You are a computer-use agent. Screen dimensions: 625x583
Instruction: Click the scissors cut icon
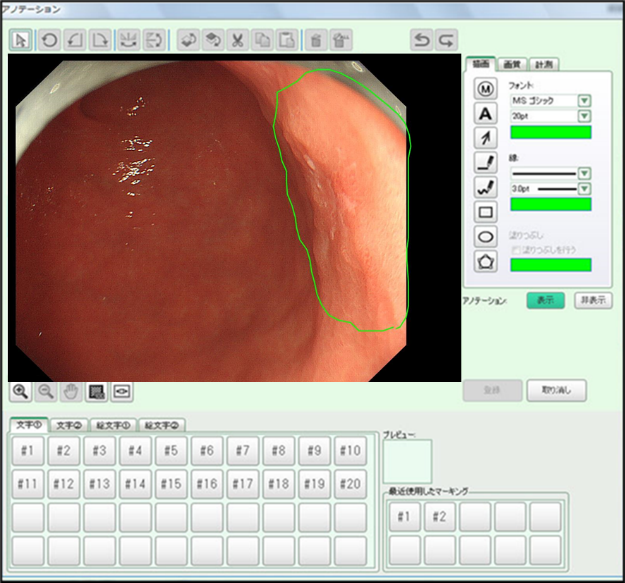click(x=238, y=40)
